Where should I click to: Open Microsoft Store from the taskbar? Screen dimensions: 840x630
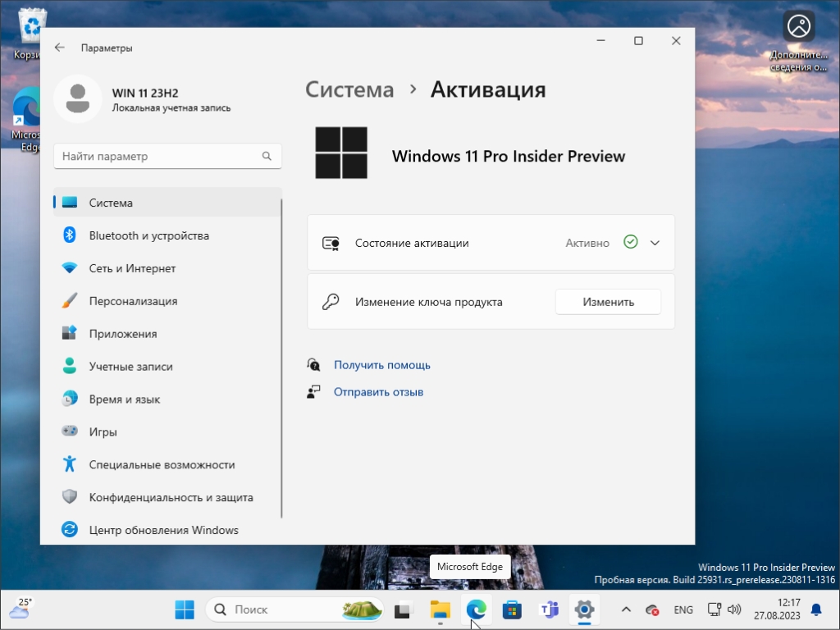(x=512, y=609)
